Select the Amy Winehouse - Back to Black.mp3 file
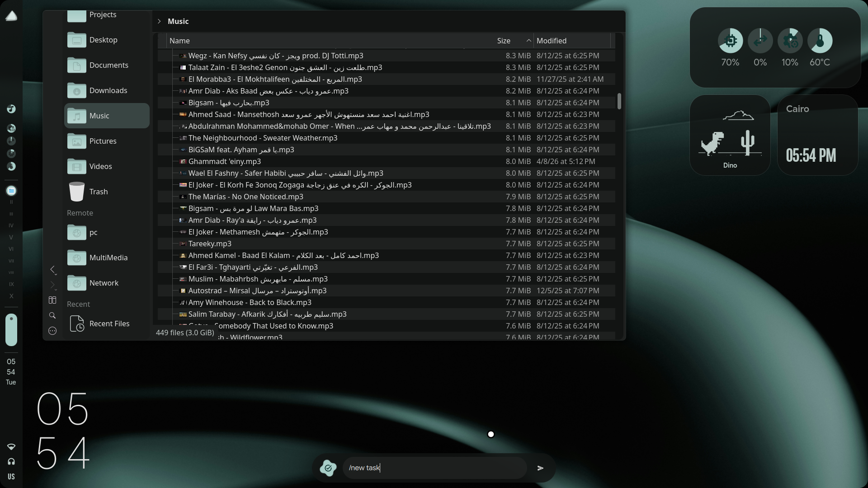Viewport: 868px width, 488px height. [250, 302]
